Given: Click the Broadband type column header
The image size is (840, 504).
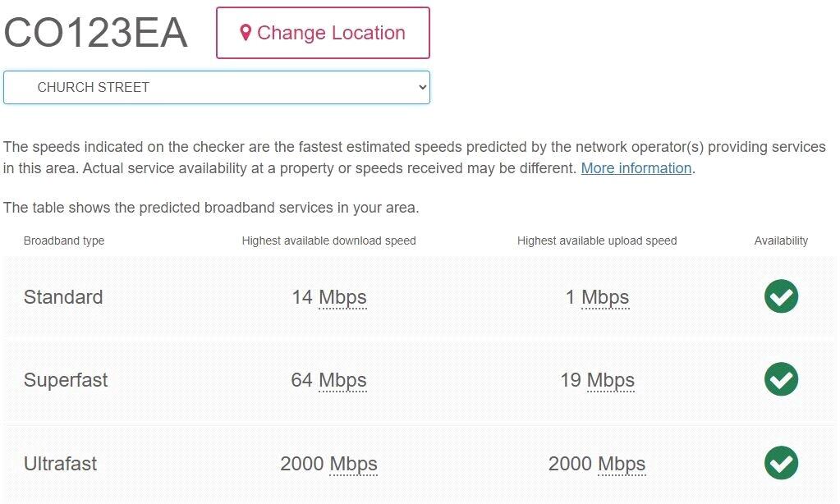Looking at the screenshot, I should click(64, 241).
